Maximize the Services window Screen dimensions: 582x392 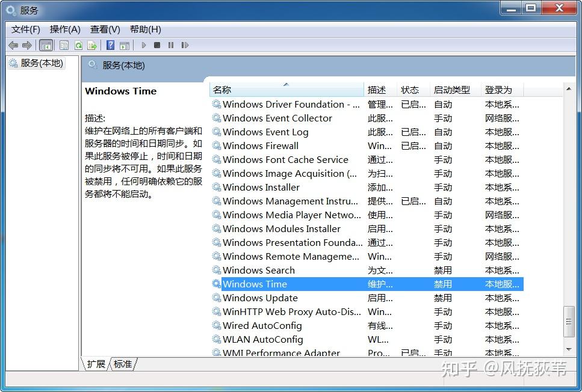531,8
